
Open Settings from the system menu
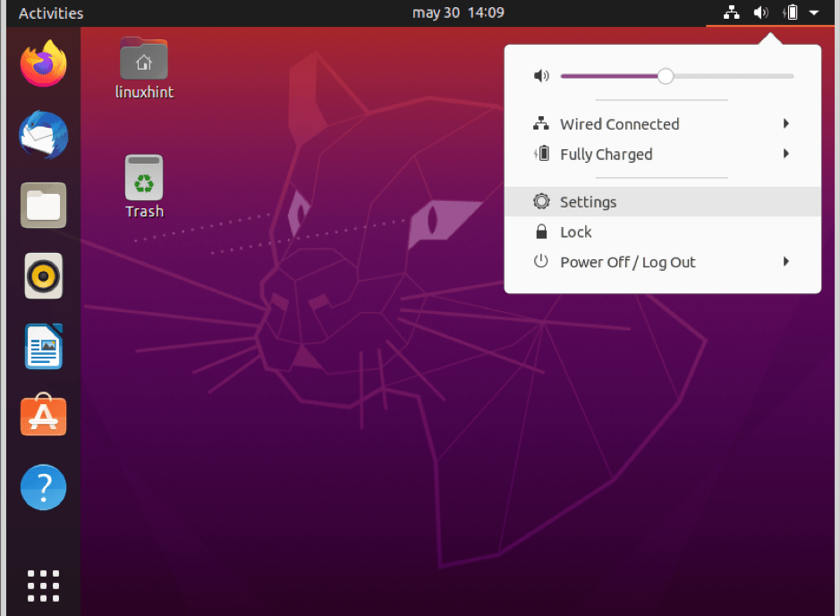(663, 202)
